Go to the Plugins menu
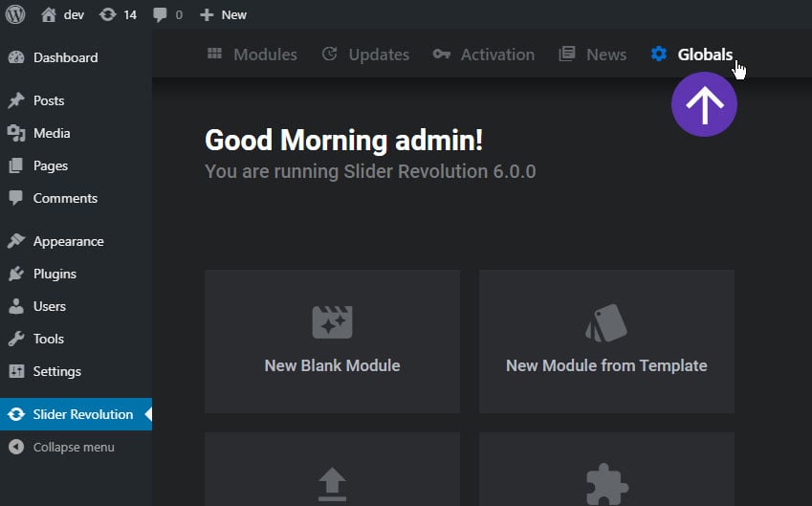This screenshot has width=812, height=506. coord(55,274)
